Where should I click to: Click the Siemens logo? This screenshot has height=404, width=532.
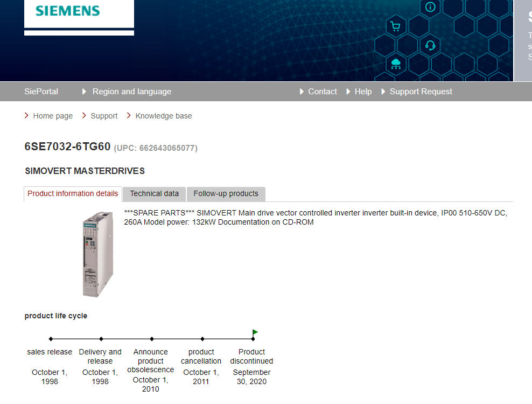(x=68, y=11)
